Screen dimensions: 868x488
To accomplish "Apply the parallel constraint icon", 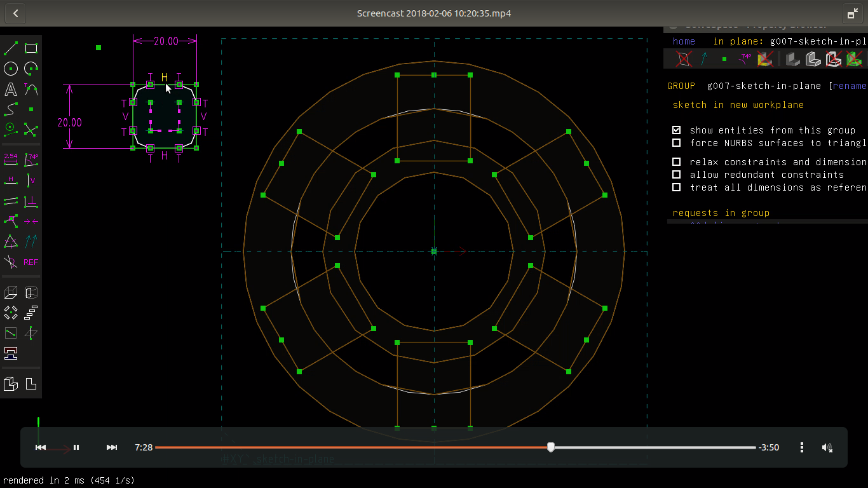I will [x=11, y=201].
